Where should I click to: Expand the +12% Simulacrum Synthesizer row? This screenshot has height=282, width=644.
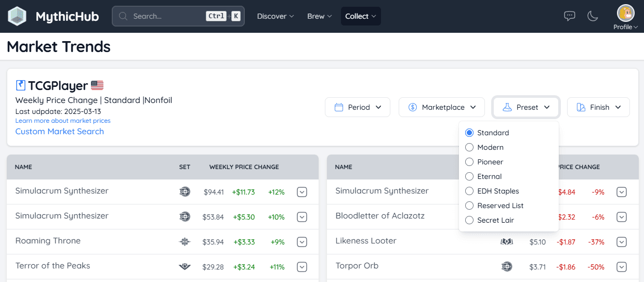click(x=302, y=192)
